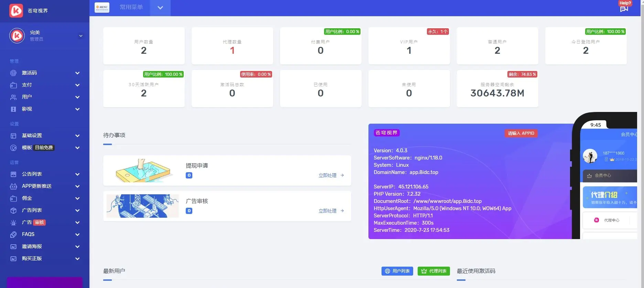
Task: Click the 待办事项 section heading
Action: 114,135
